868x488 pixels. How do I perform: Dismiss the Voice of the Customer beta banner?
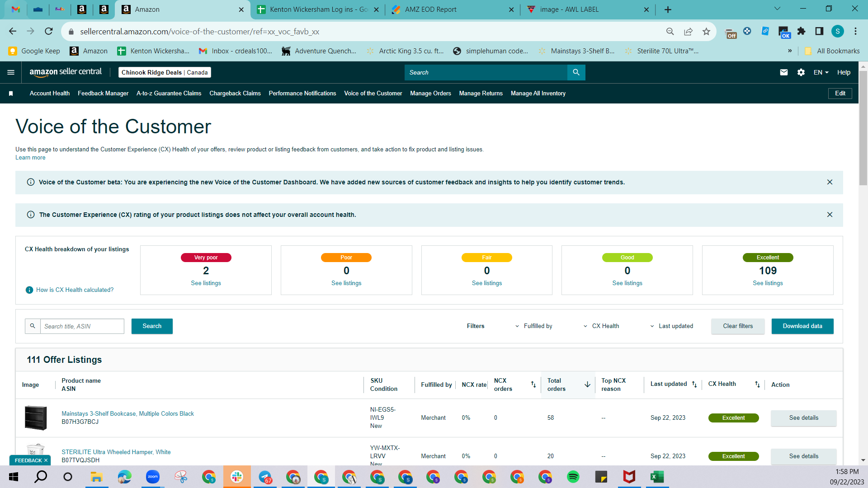coord(830,182)
